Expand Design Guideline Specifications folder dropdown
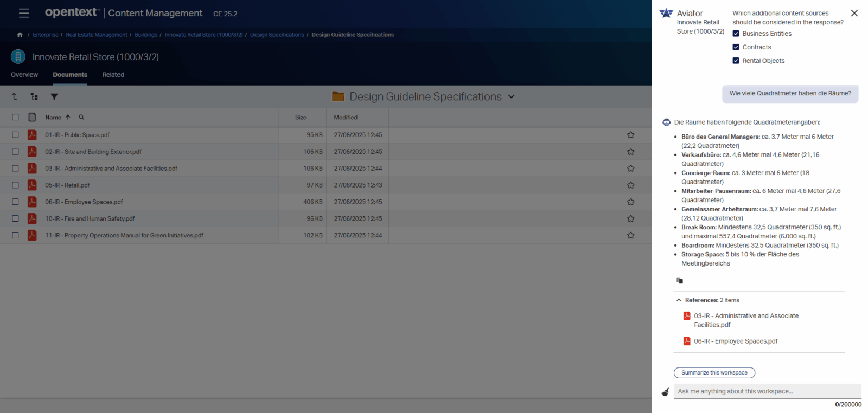 [511, 96]
